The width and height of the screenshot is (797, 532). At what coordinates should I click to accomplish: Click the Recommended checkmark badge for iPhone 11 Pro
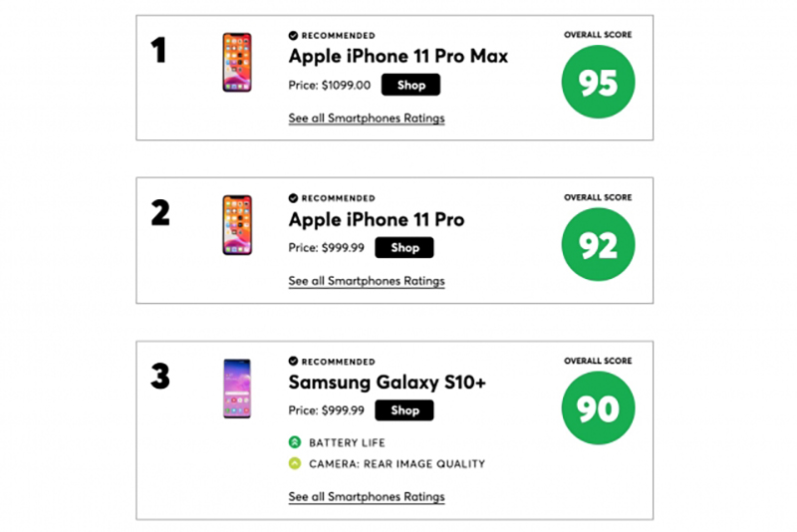pos(293,198)
